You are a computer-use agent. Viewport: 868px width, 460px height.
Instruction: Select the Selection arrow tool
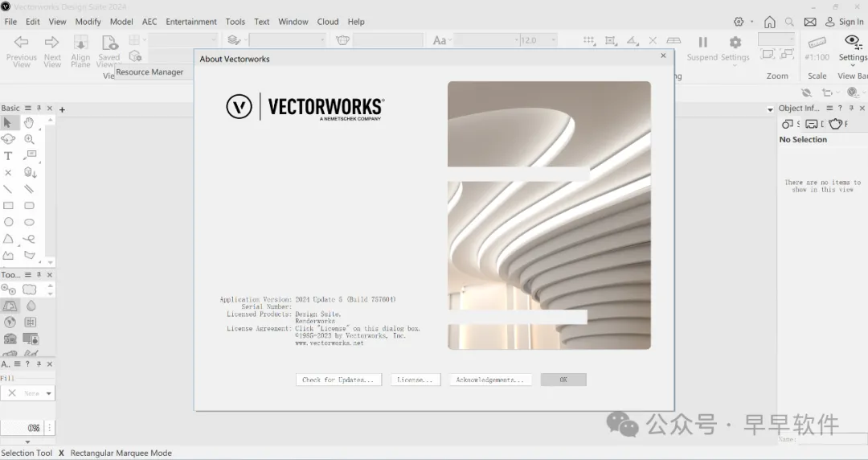click(8, 122)
